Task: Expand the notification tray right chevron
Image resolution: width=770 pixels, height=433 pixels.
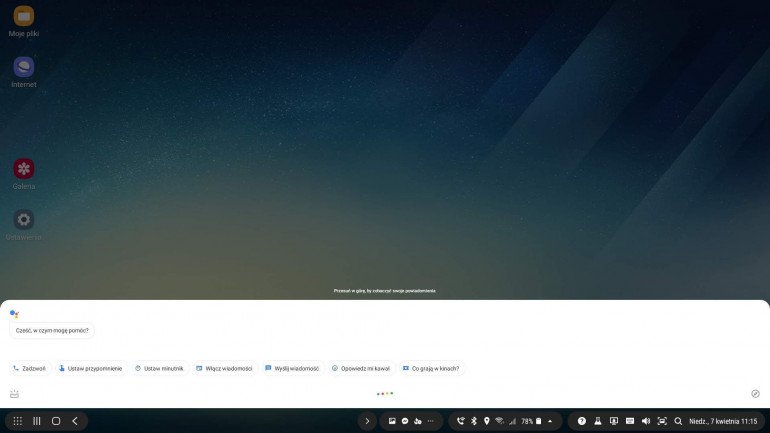Action: pyautogui.click(x=367, y=421)
